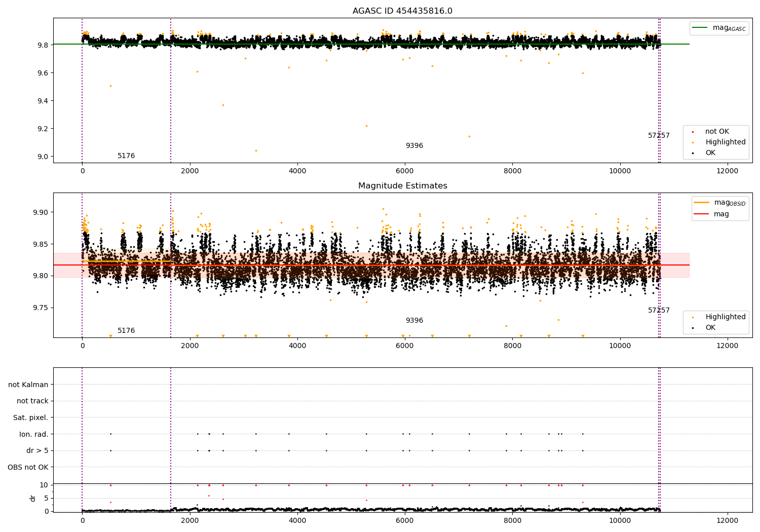The image size is (760, 532).
Task: Click the '9396' annotation in the AGASC plot
Action: 414,146
